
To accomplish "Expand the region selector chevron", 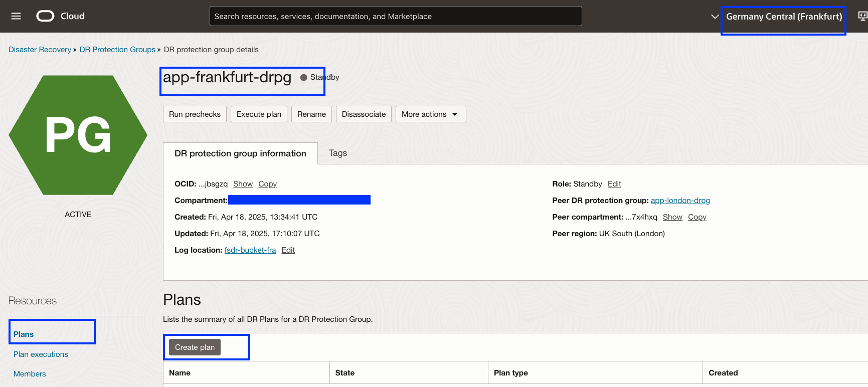I will point(715,17).
